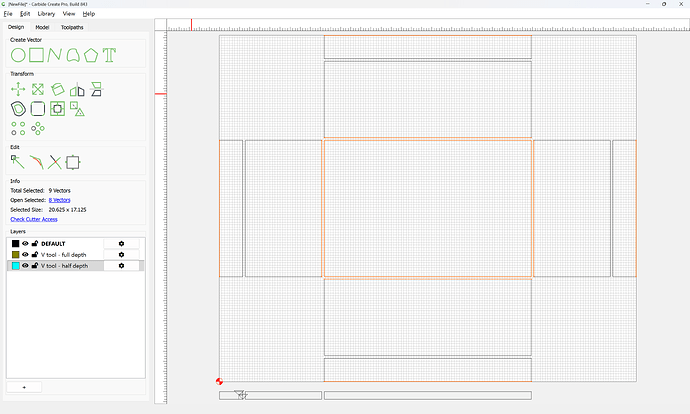Click the Check Cutter Access link
Viewport: 690px width, 414px height.
click(x=34, y=219)
